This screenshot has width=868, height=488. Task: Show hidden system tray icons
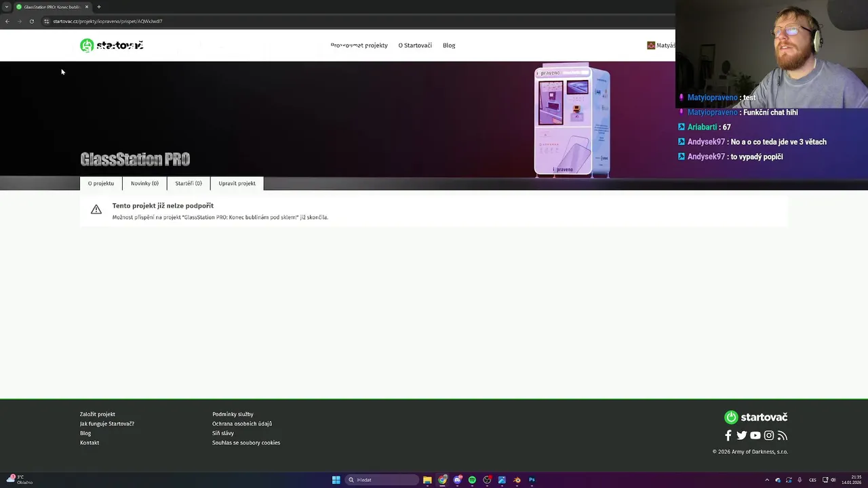pyautogui.click(x=767, y=480)
